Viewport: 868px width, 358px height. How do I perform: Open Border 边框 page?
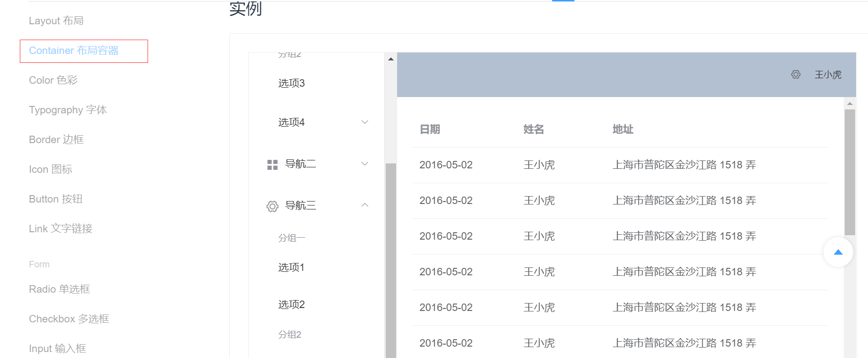pos(56,140)
